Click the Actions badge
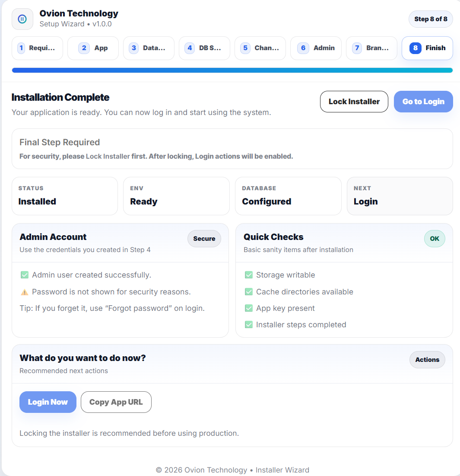The height and width of the screenshot is (476, 460). (x=427, y=360)
